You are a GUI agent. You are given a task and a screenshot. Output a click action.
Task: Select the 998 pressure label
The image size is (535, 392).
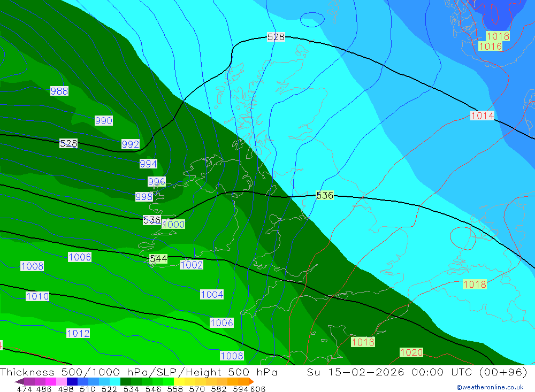coord(144,197)
